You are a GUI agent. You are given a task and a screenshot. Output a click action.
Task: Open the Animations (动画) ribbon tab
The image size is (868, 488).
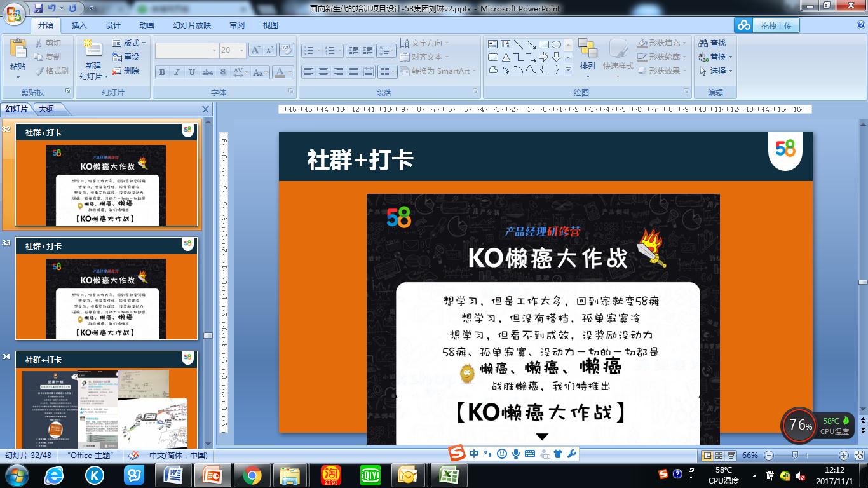[147, 25]
